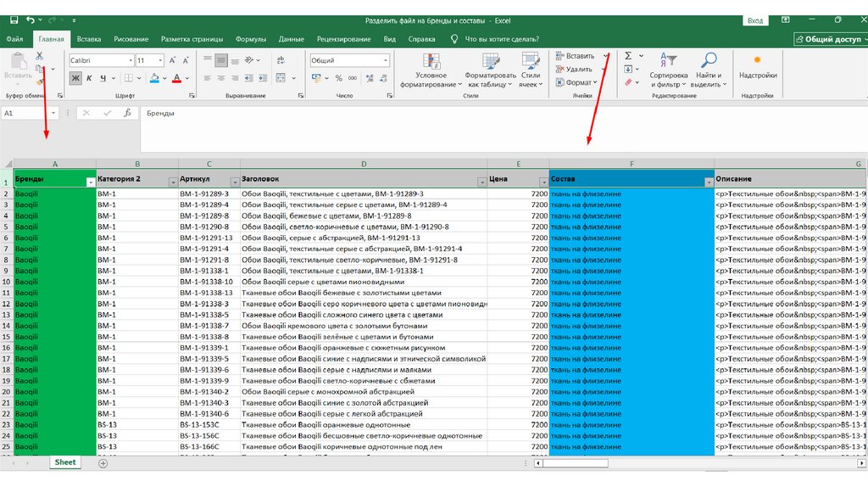Click the yellow fill color bucket
The image size is (868, 487).
tap(154, 78)
